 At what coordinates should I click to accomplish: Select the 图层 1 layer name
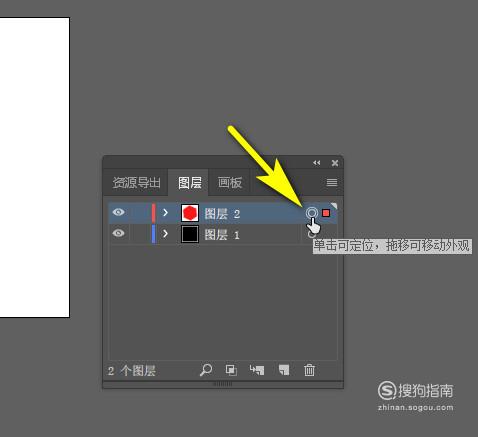[222, 235]
